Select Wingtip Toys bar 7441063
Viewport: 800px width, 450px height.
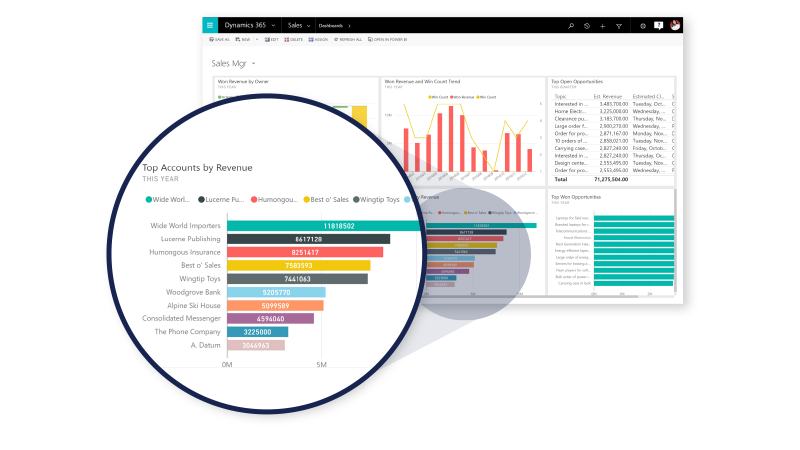pyautogui.click(x=297, y=279)
